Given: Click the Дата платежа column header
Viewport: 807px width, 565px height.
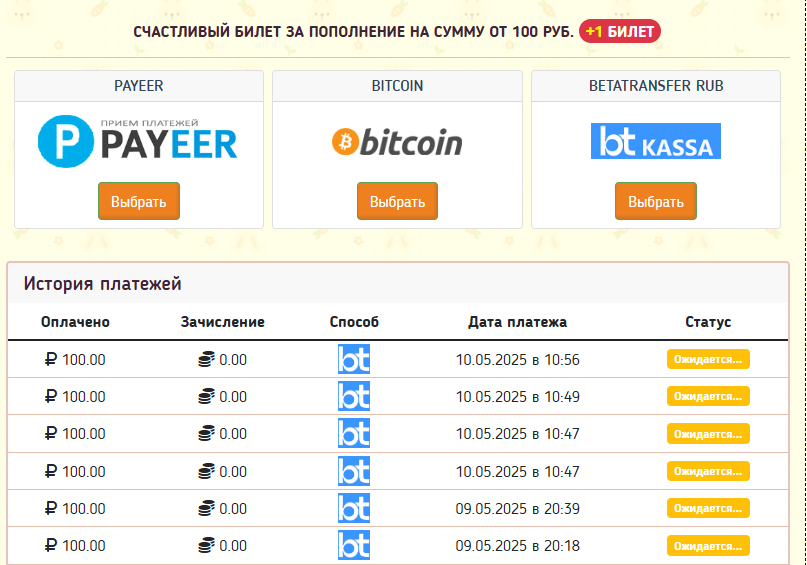Looking at the screenshot, I should click(x=517, y=322).
